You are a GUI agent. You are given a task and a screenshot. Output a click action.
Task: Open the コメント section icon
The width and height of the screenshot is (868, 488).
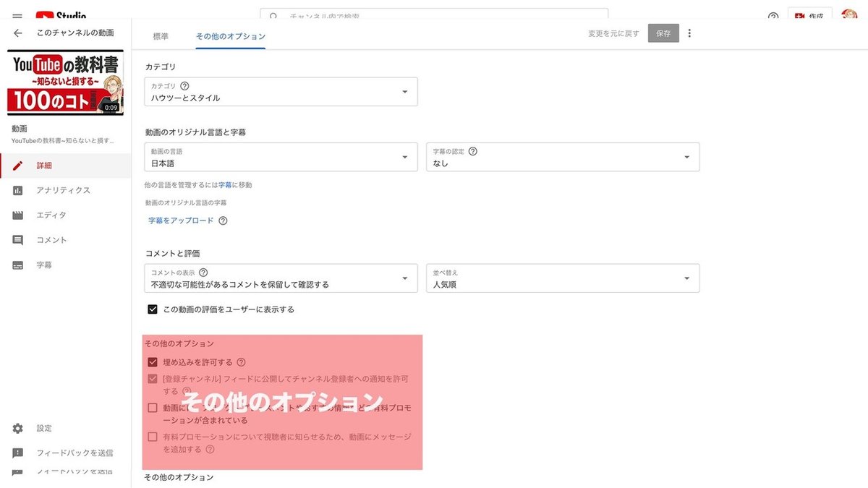tap(19, 239)
